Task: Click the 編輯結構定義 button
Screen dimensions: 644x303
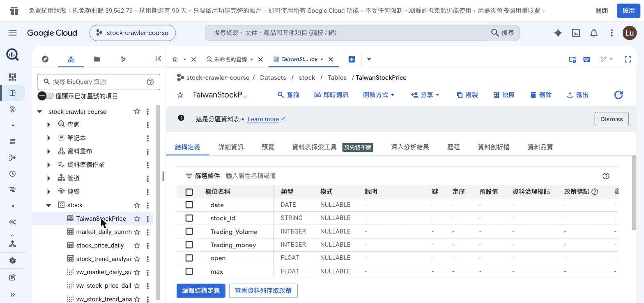Action: [x=201, y=291]
